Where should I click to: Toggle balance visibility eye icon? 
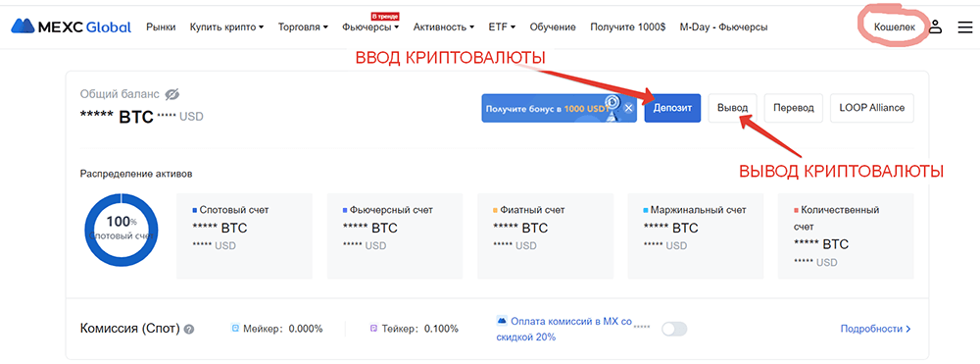(x=171, y=94)
